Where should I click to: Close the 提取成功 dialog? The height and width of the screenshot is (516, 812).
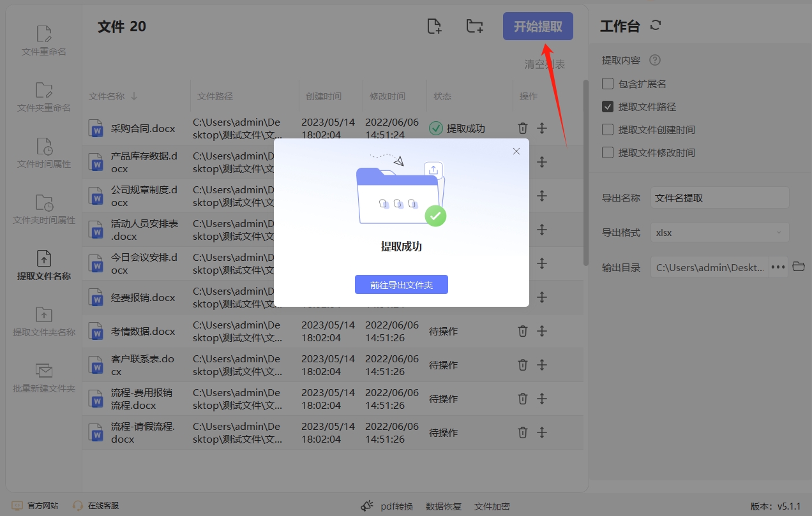[x=516, y=151]
